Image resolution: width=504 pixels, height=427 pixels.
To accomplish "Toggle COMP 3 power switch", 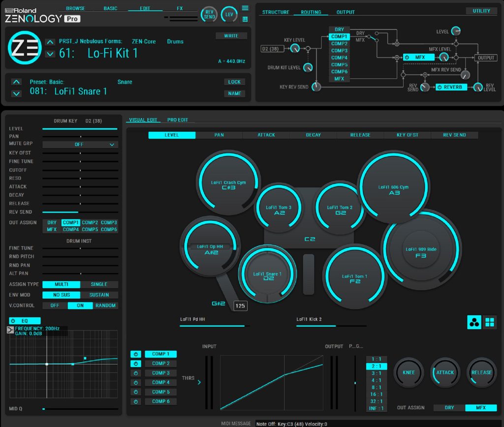I will click(x=135, y=373).
